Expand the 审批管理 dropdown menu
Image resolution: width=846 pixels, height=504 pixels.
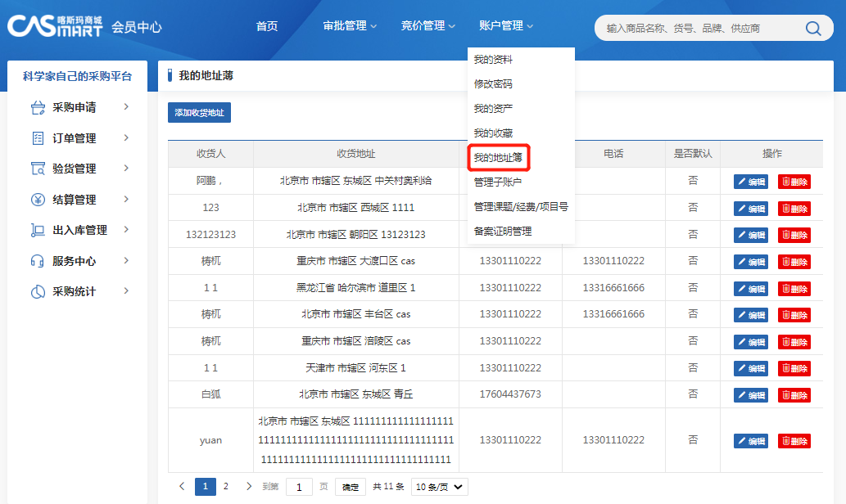pyautogui.click(x=350, y=26)
